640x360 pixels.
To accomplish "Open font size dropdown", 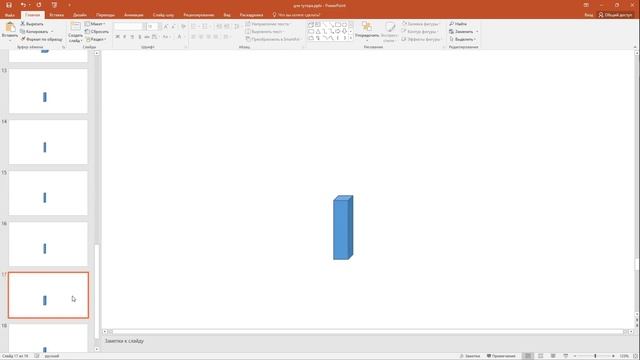I will pyautogui.click(x=160, y=26).
